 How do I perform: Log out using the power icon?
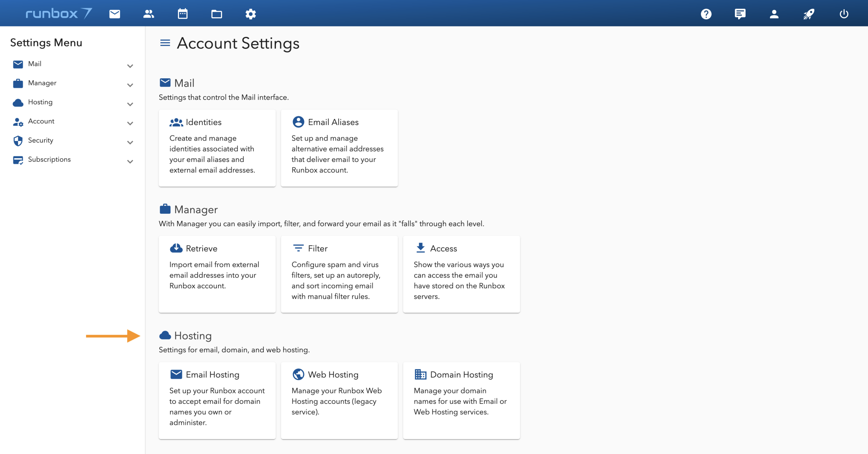(844, 14)
